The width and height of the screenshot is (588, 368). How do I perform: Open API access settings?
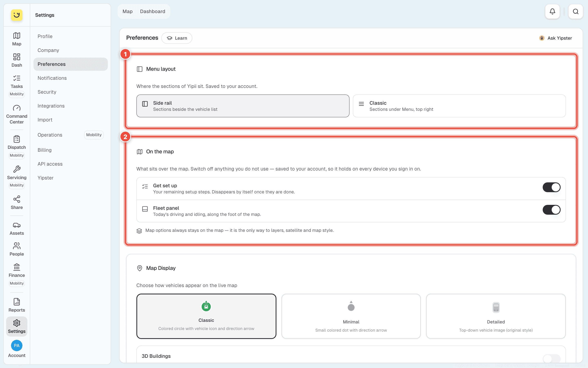70,164
